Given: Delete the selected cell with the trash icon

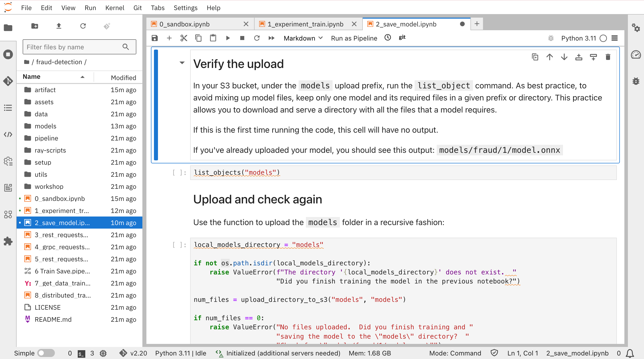Looking at the screenshot, I should tap(608, 57).
